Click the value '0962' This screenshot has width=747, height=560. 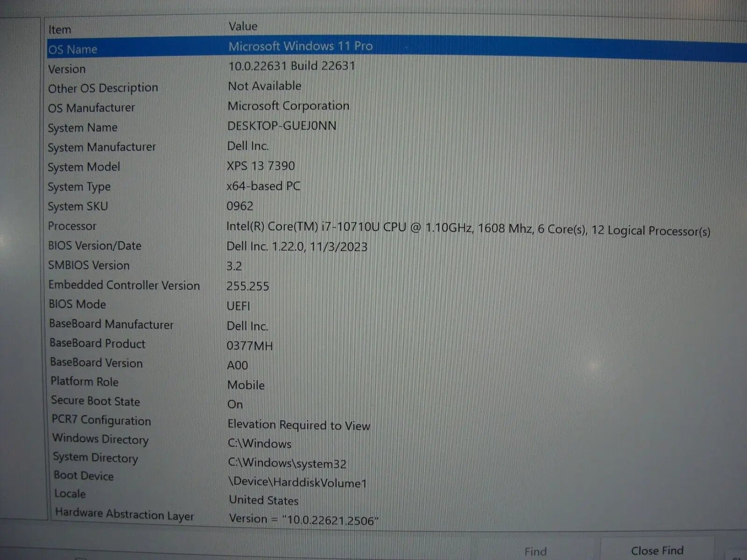click(240, 206)
